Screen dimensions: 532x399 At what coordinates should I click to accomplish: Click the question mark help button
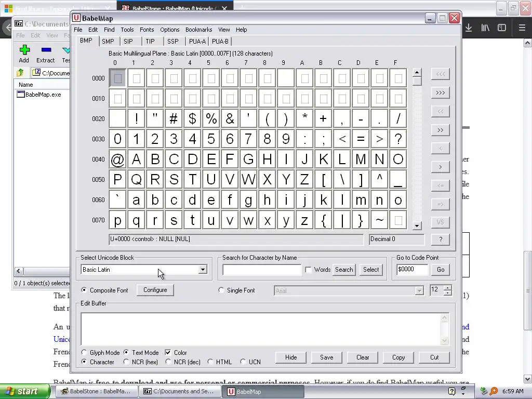(x=440, y=240)
